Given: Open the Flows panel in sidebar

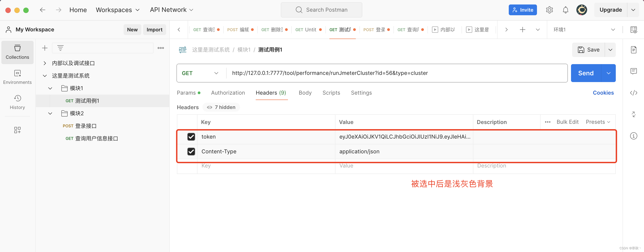Looking at the screenshot, I should [17, 130].
